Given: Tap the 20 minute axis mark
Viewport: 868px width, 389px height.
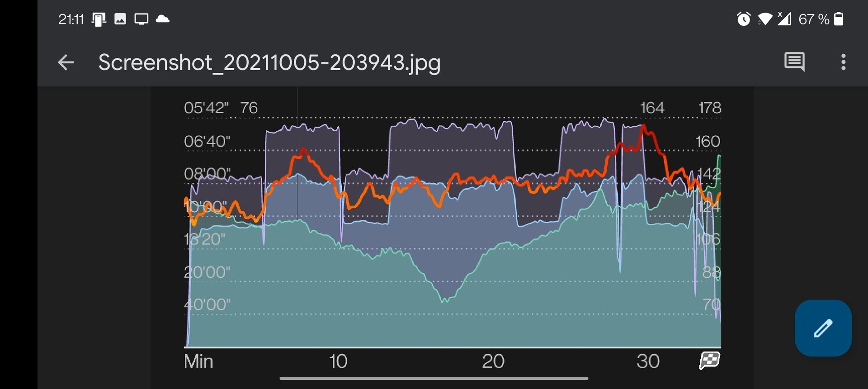Looking at the screenshot, I should pos(493,361).
